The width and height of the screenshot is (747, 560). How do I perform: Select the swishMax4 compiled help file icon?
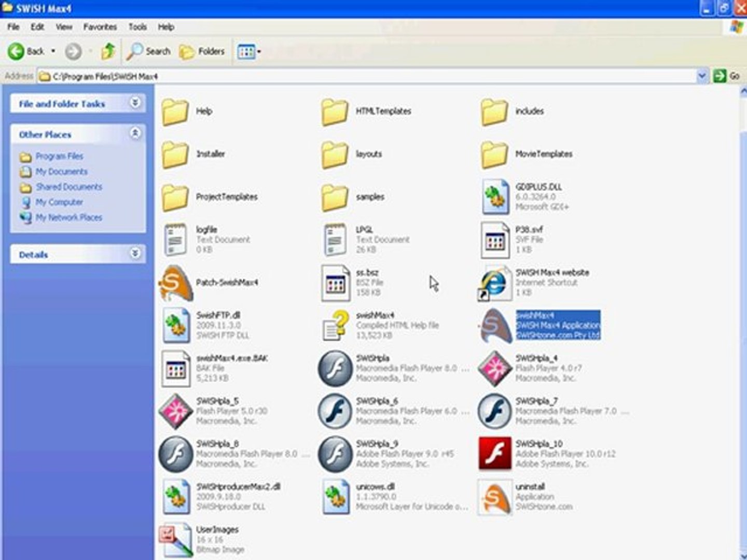point(335,326)
